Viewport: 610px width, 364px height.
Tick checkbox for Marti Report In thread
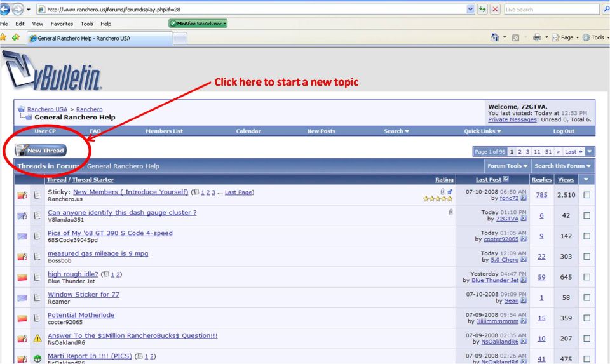[x=586, y=359]
